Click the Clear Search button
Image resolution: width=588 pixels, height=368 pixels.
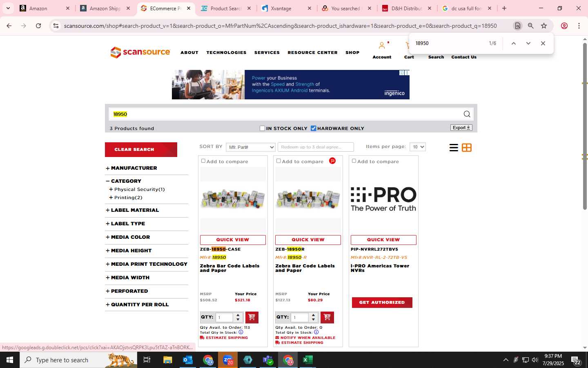(x=141, y=150)
